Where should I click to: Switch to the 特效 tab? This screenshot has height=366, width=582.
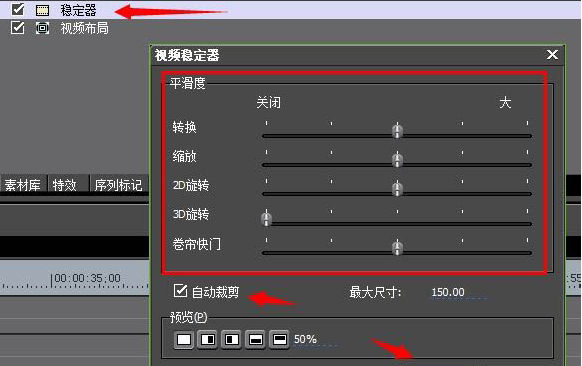65,184
